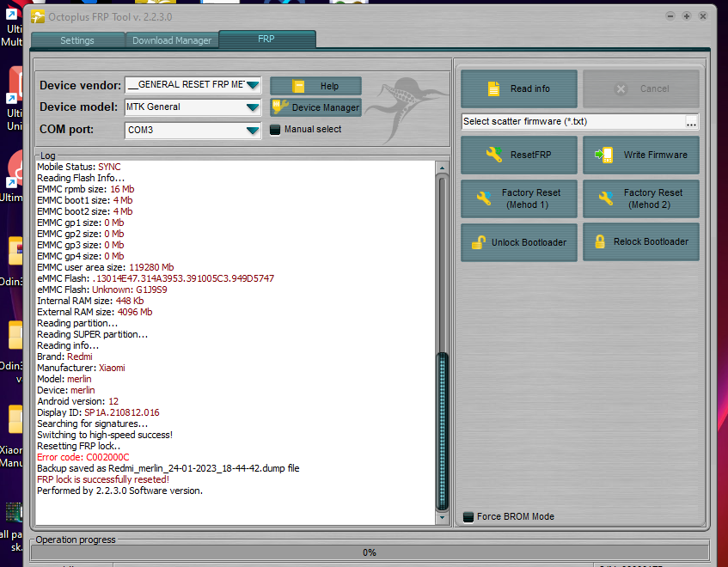728x567 pixels.
Task: Click Factory Reset Method 1 wrench icon
Action: click(484, 198)
